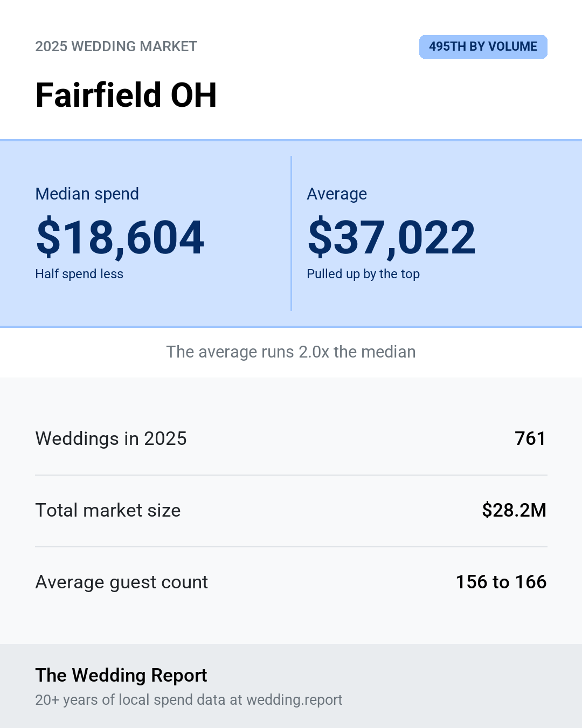Click the Total market size label
582x728 pixels.
point(108,510)
